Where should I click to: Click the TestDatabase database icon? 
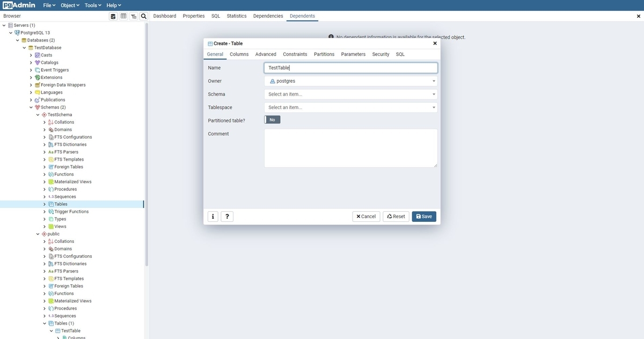point(31,48)
